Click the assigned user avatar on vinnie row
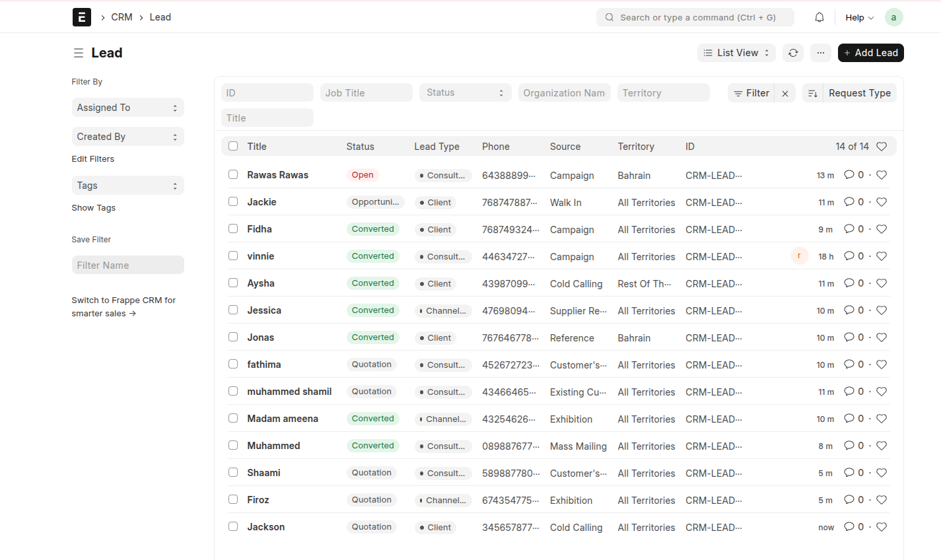Viewport: 941px width, 560px height. click(799, 256)
